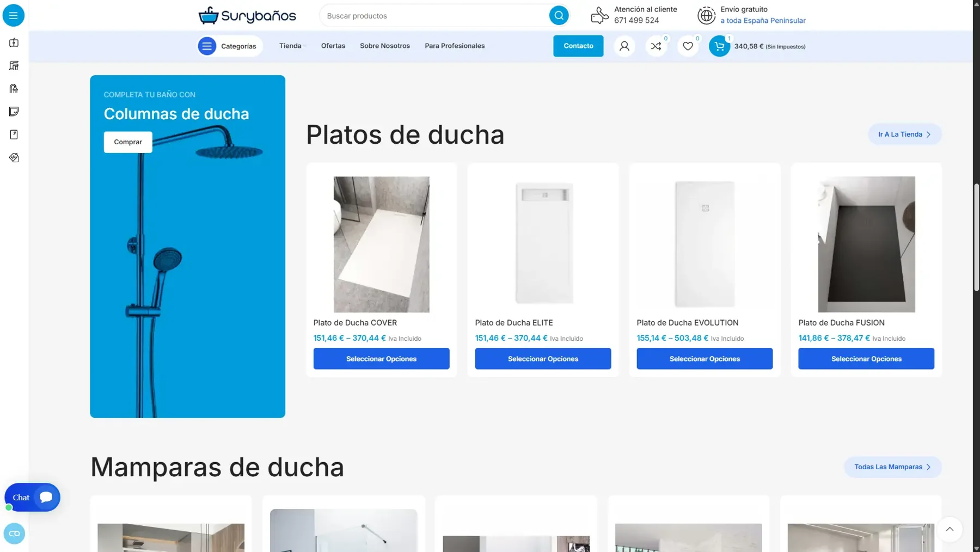Viewport: 980px width, 552px height.
Task: Click Plato de Ducha EVOLUTION title
Action: pos(688,323)
